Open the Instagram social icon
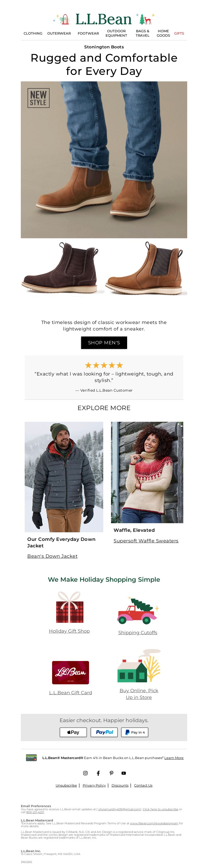 pyautogui.click(x=85, y=773)
